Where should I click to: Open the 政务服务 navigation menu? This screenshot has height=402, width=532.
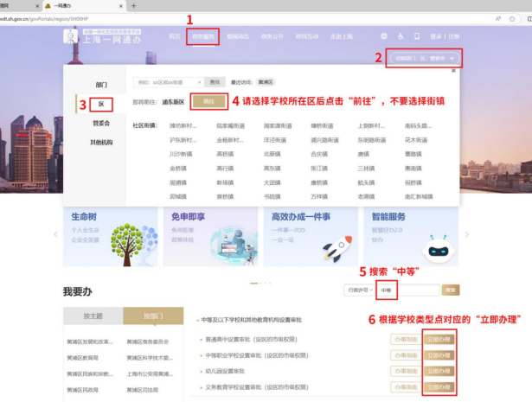pos(202,37)
